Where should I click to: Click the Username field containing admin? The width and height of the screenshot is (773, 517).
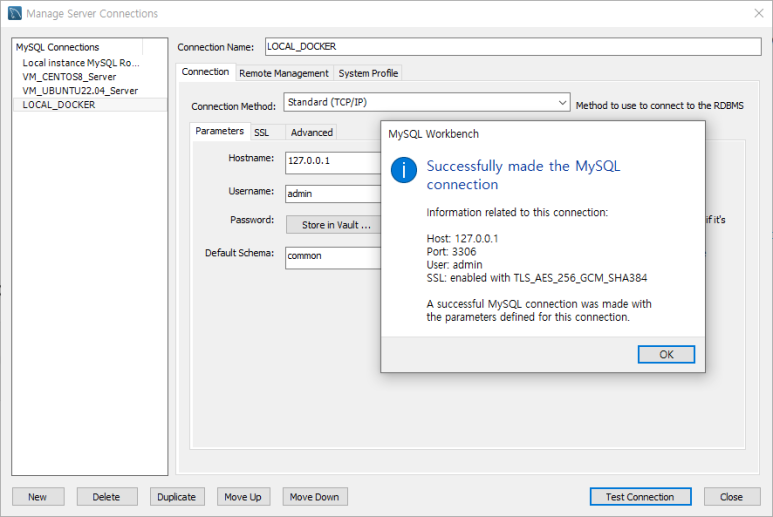click(x=333, y=194)
